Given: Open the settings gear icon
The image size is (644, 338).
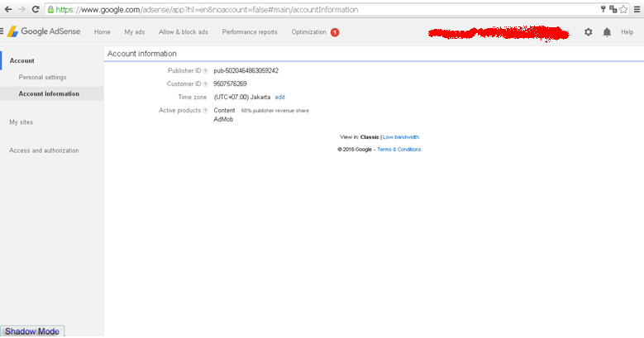Looking at the screenshot, I should [x=588, y=32].
